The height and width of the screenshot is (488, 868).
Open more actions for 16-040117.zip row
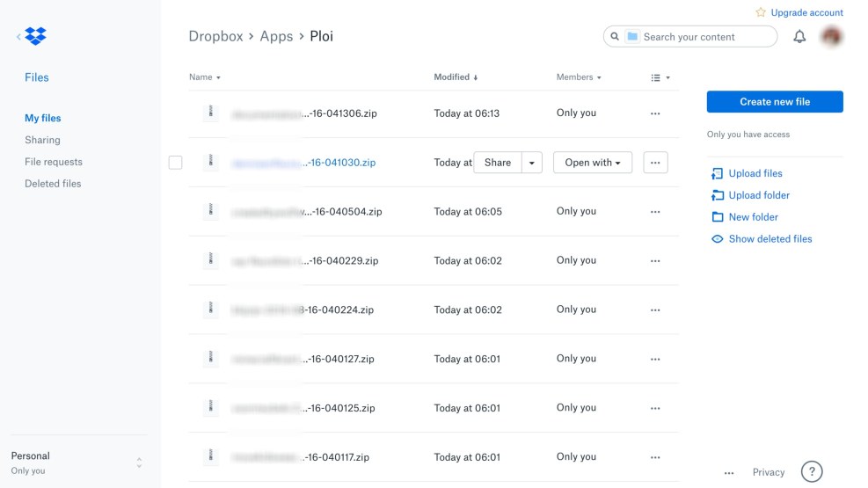[655, 457]
